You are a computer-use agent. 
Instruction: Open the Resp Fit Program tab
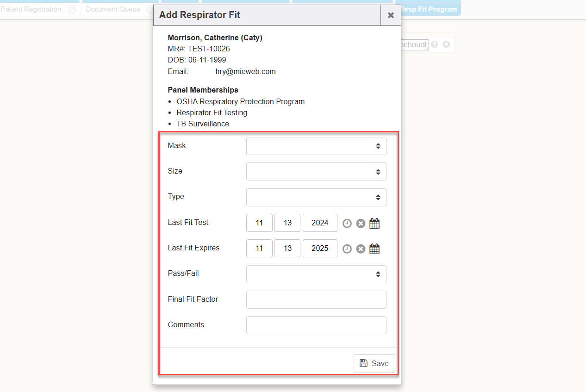click(428, 9)
